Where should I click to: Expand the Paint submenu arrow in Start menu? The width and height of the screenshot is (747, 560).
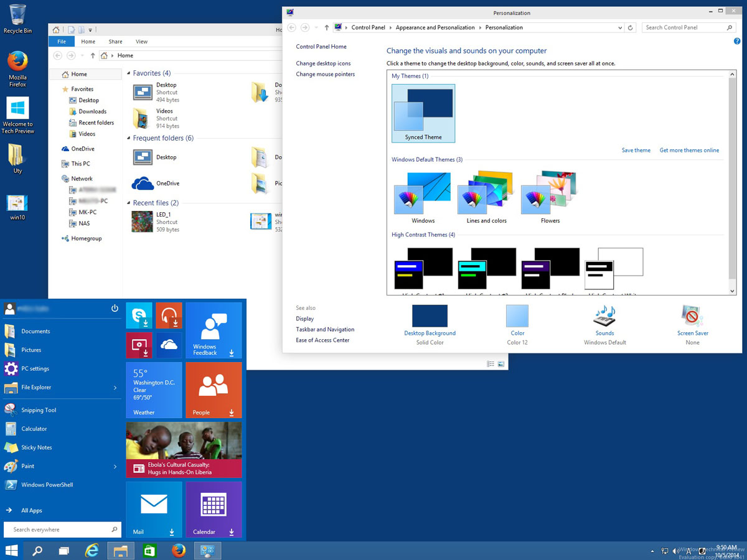pyautogui.click(x=115, y=466)
